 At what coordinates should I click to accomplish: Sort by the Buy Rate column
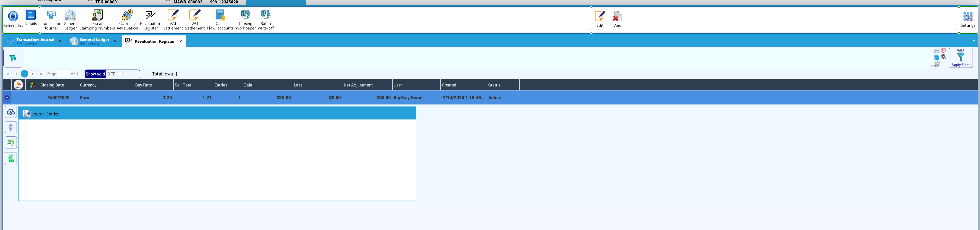[x=153, y=85]
